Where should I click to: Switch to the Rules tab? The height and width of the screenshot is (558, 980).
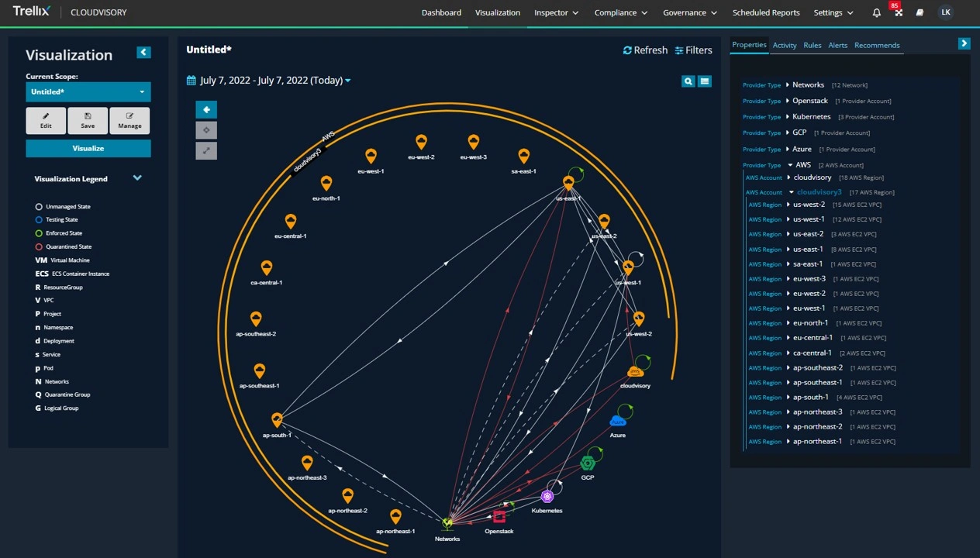click(x=813, y=45)
